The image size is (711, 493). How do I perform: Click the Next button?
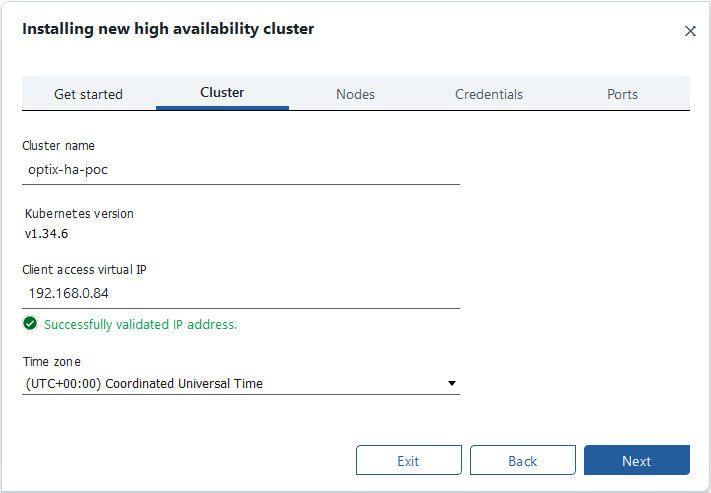pyautogui.click(x=637, y=460)
